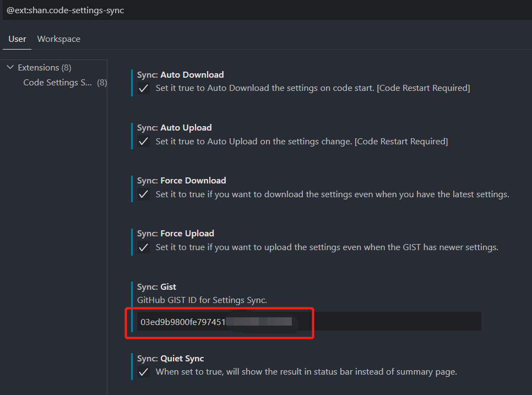Collapse the Extensions tree chevron
Screen dimensions: 532x395
point(10,67)
